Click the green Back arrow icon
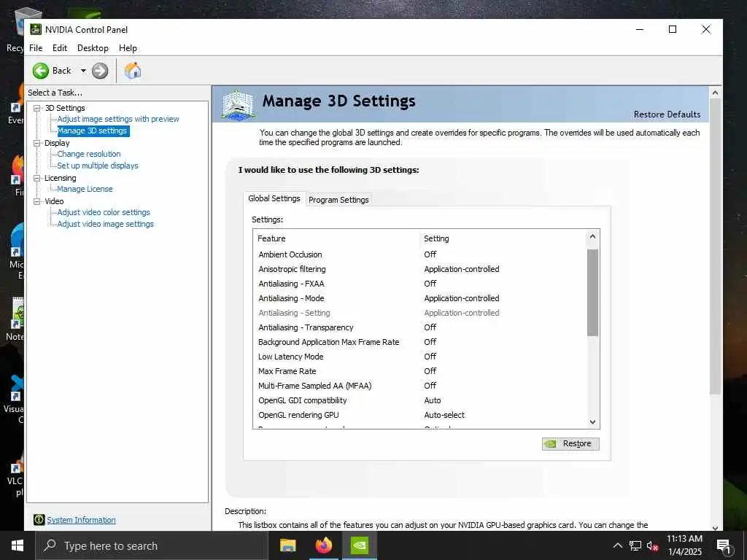 [41, 71]
